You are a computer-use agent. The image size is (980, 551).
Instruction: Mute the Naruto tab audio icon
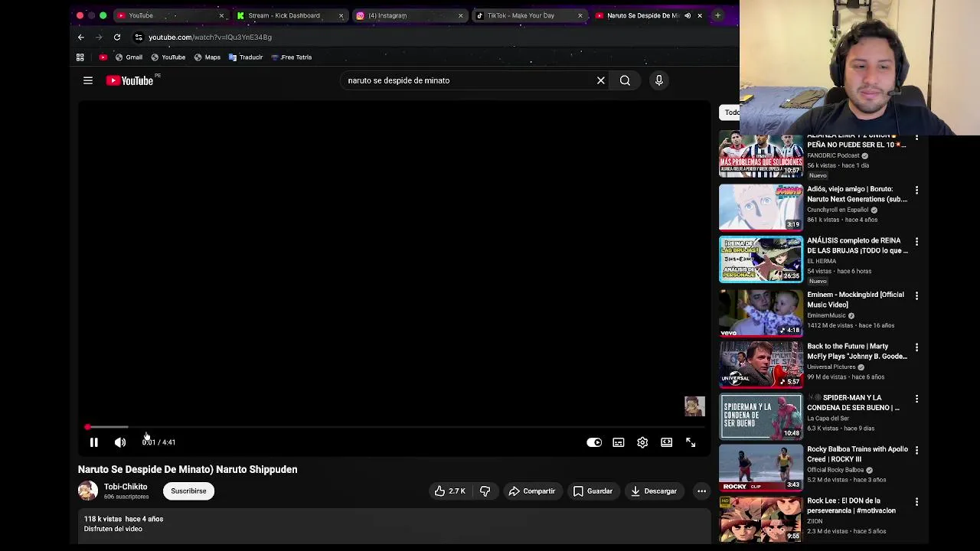tap(688, 15)
